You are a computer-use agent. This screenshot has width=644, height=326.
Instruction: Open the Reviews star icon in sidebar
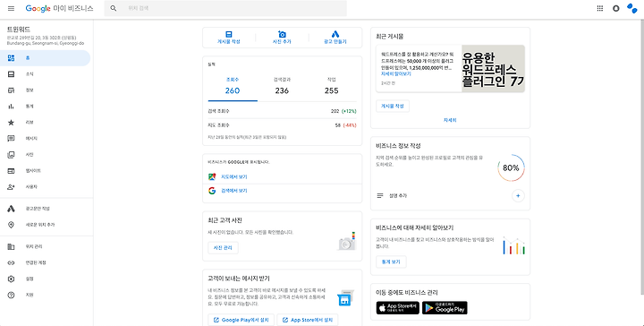pyautogui.click(x=11, y=123)
